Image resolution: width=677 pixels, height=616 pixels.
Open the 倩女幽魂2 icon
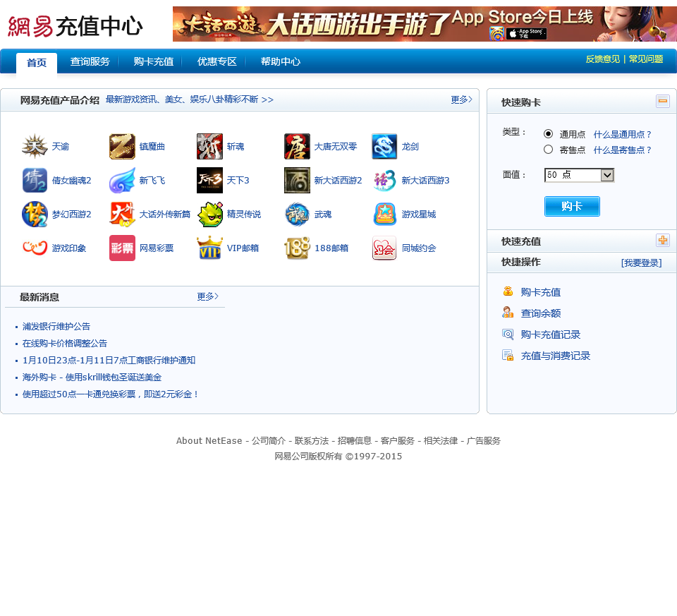(35, 180)
